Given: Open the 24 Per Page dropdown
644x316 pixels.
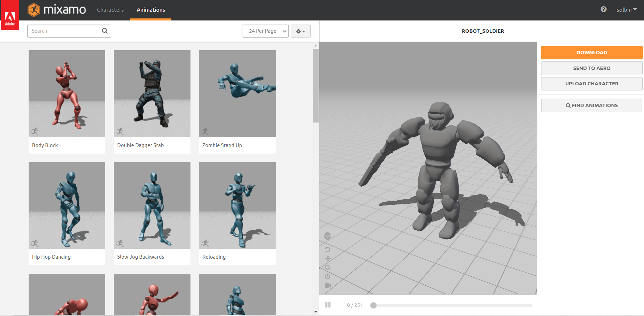Looking at the screenshot, I should (265, 31).
